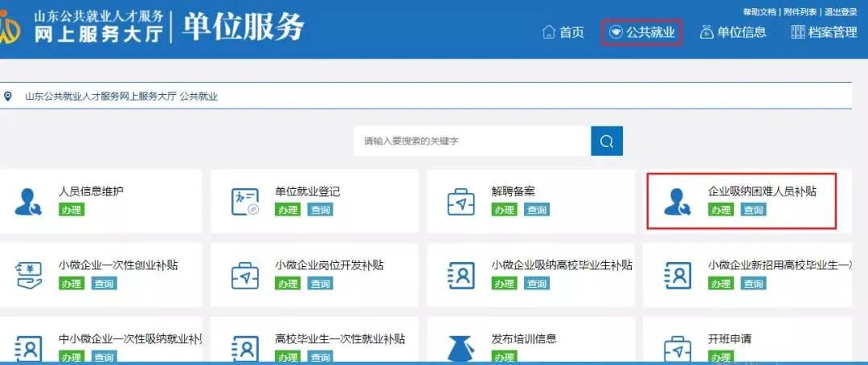The height and width of the screenshot is (365, 868).
Task: Click 办理 under 解聘备案
Action: pyautogui.click(x=504, y=210)
